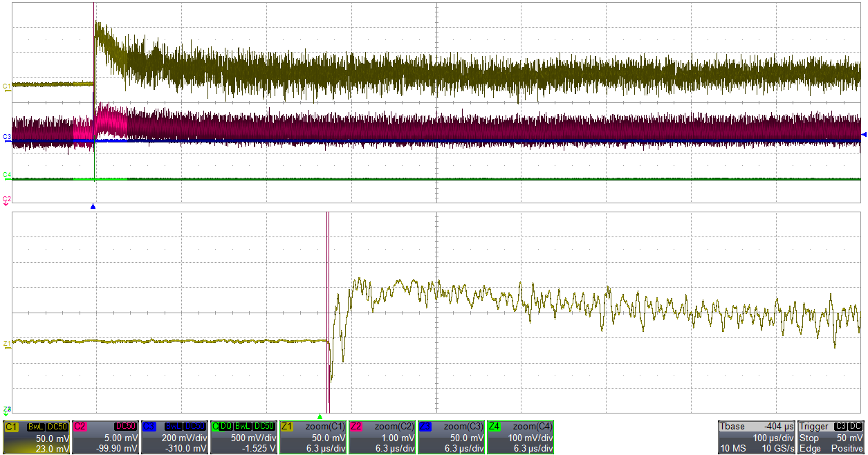Select the green trigger marker under zoom grid
This screenshot has height=455, width=868.
[x=320, y=416]
